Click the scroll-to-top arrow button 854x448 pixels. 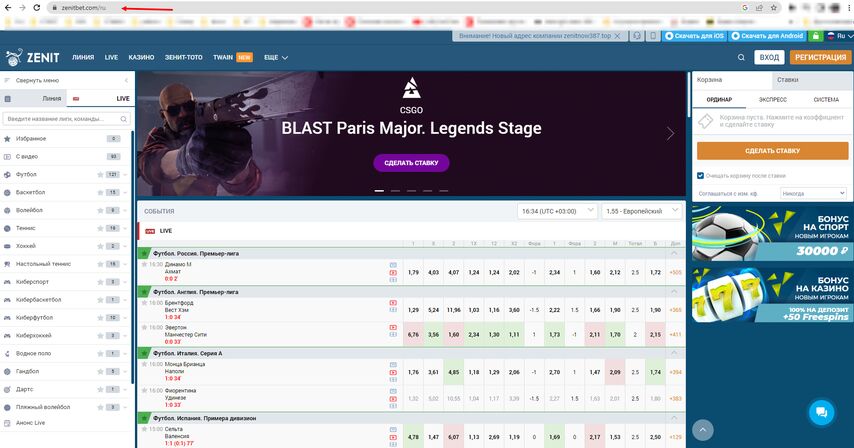pos(703,430)
